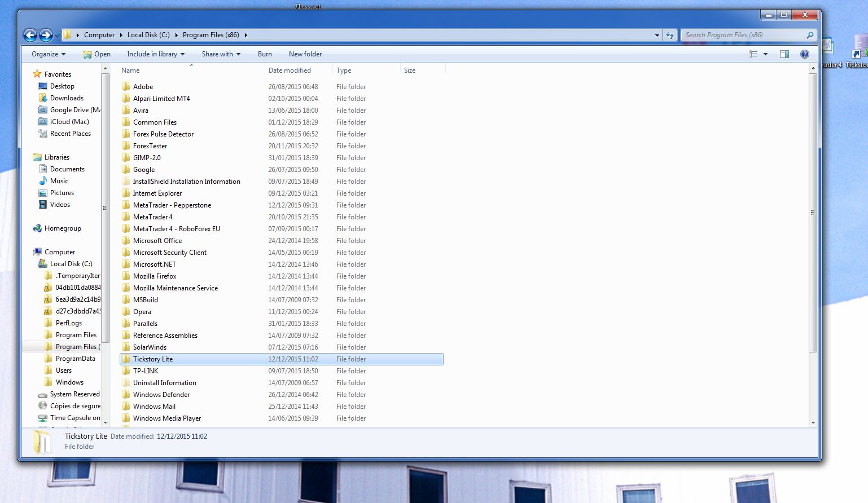Select Favorites star in the navigation pane
The width and height of the screenshot is (868, 503).
click(x=37, y=74)
